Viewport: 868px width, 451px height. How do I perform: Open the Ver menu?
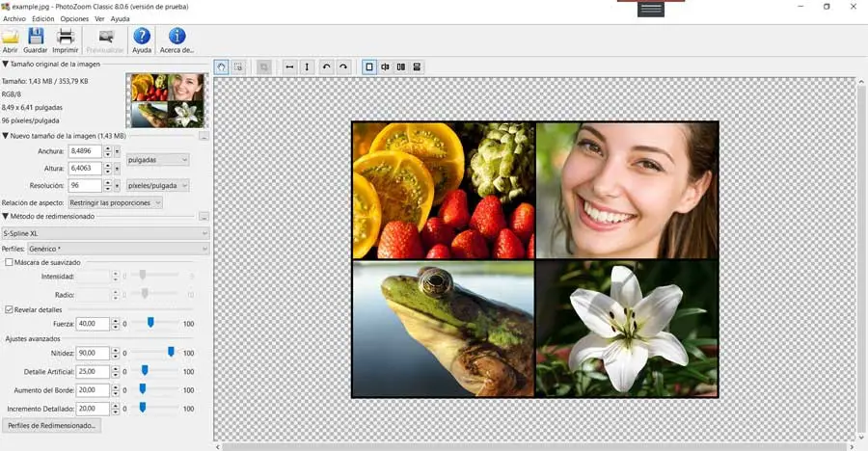[99, 19]
